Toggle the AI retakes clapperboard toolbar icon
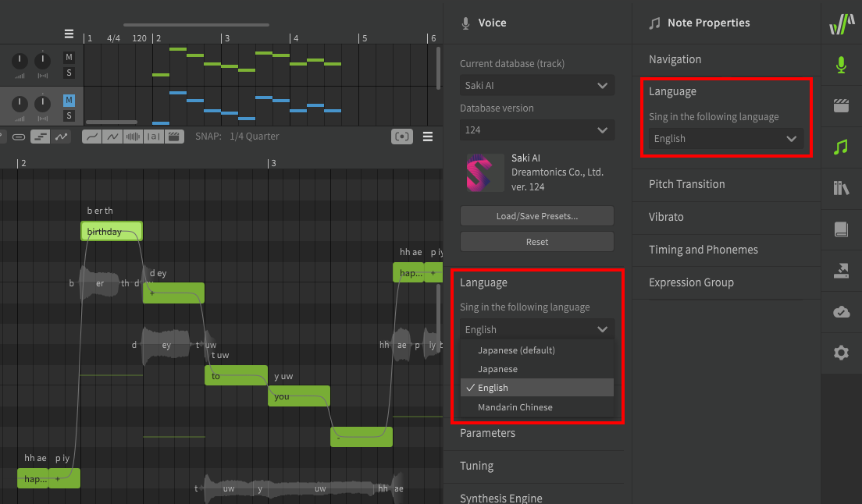This screenshot has height=504, width=862. click(173, 137)
